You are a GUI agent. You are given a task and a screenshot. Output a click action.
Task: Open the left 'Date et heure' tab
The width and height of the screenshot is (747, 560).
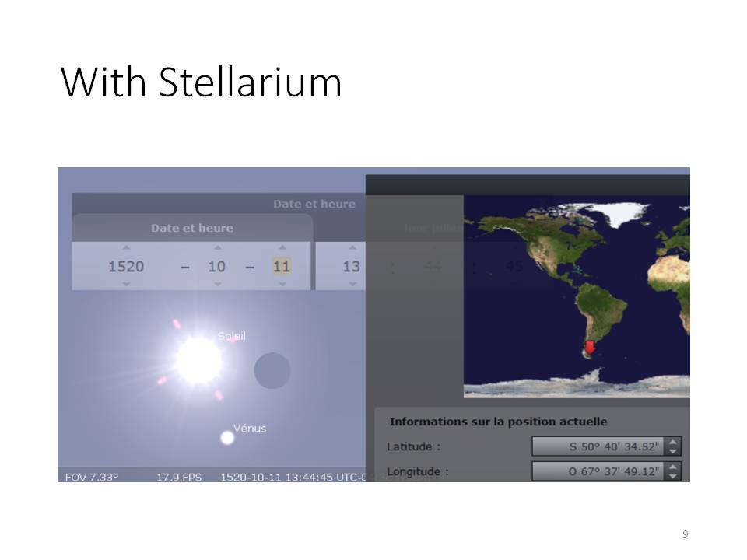[x=192, y=228]
